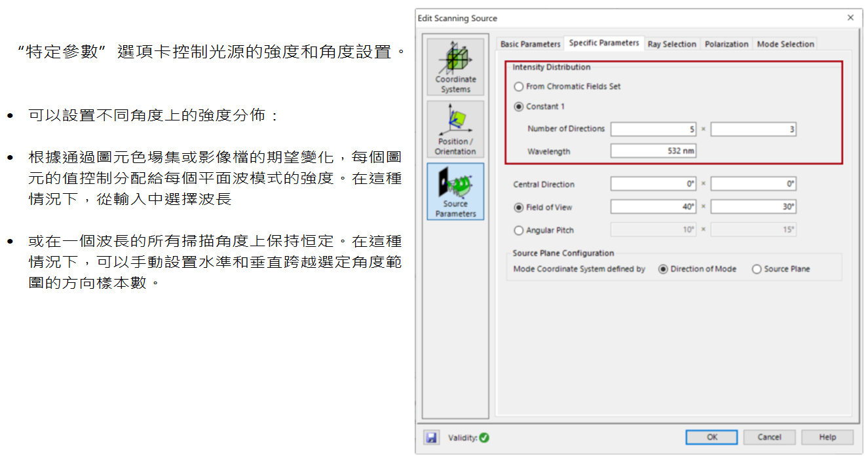Switch to the Basic Parameters tab

[x=530, y=44]
